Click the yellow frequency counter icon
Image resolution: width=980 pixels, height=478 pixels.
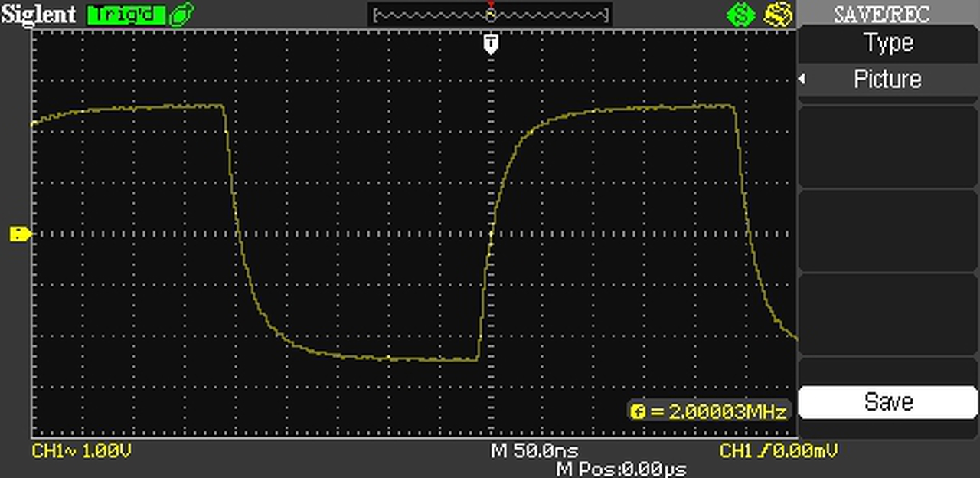639,411
